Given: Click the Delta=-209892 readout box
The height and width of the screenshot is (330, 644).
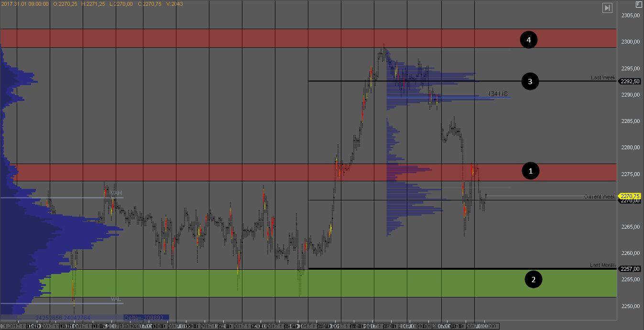Looking at the screenshot, I should tap(143, 318).
